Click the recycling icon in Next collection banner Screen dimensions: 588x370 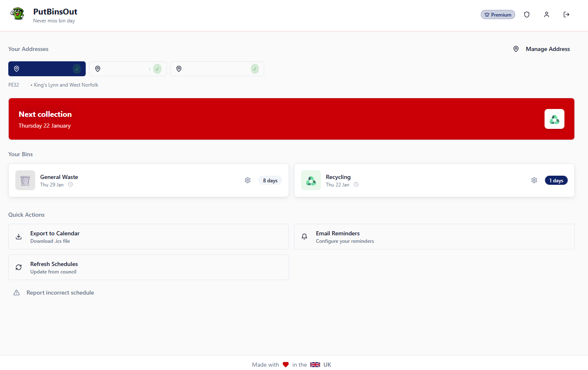coord(554,119)
